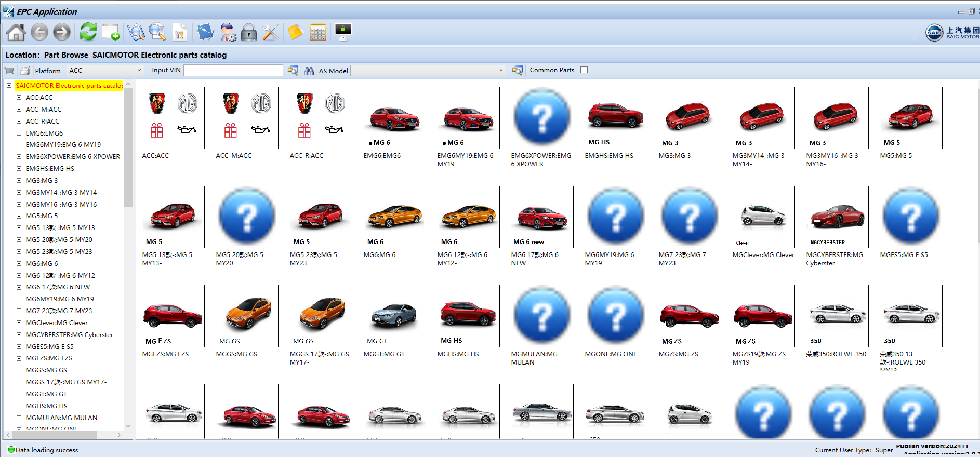The image size is (980, 457).
Task: Select ACC-M:ACC in the tree
Action: (x=44, y=109)
